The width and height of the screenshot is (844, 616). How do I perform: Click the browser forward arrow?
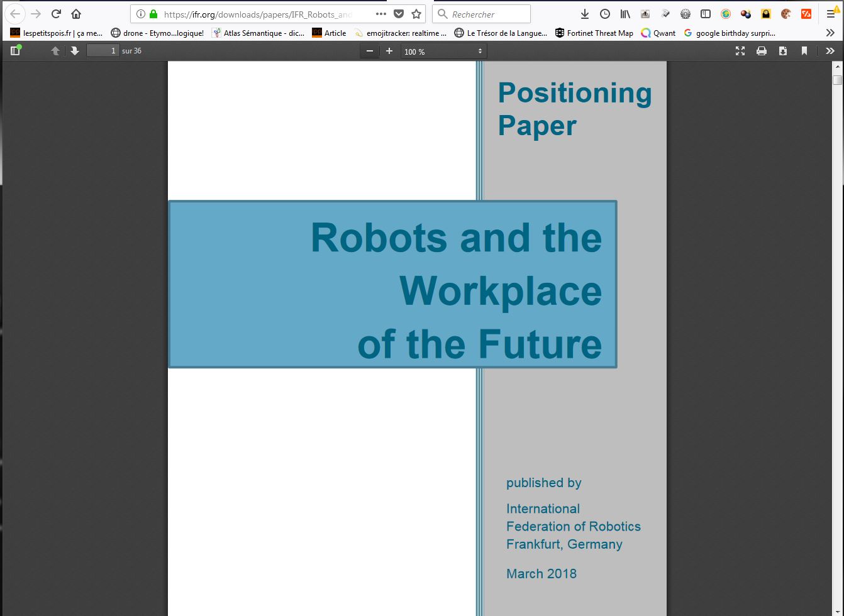[x=36, y=14]
